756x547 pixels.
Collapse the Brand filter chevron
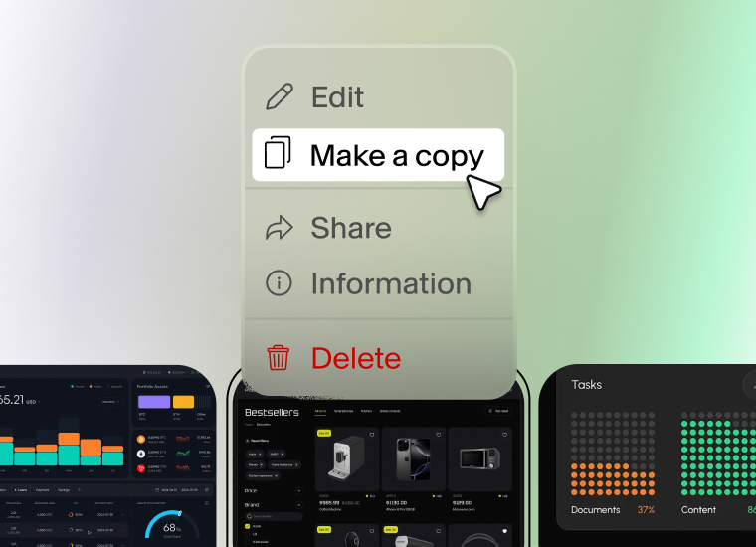[x=299, y=505]
